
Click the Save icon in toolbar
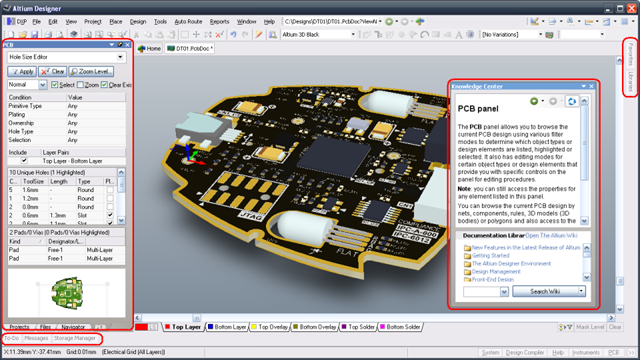click(x=34, y=35)
